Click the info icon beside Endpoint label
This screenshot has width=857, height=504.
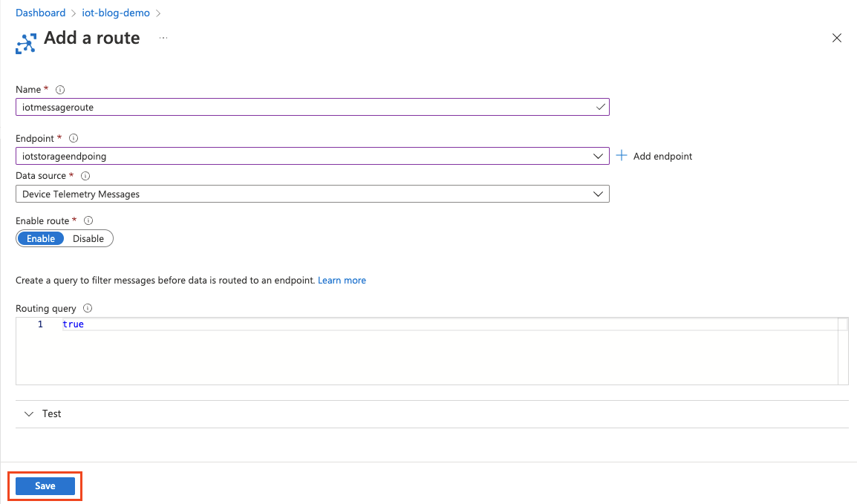(x=74, y=139)
